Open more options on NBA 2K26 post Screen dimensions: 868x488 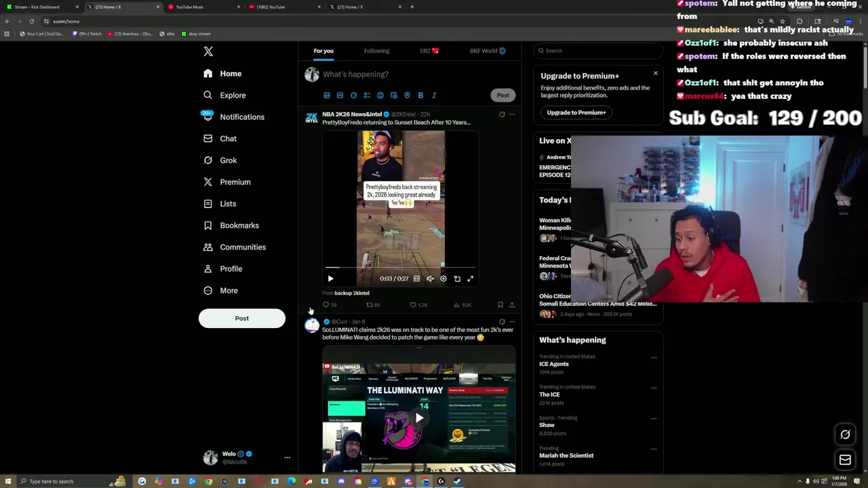(512, 115)
